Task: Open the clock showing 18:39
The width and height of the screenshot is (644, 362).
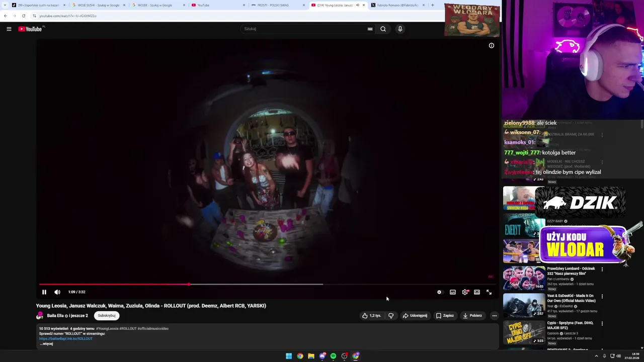Action: (632, 356)
